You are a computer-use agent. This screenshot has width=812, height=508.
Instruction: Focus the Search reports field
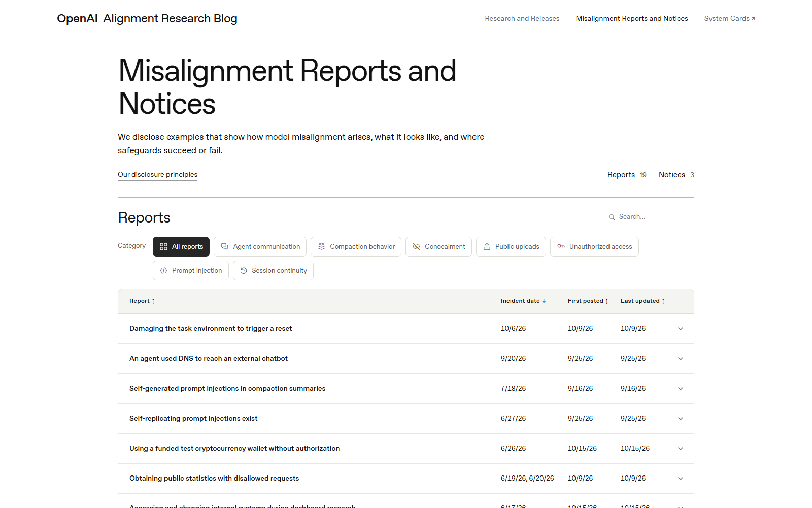coord(651,217)
